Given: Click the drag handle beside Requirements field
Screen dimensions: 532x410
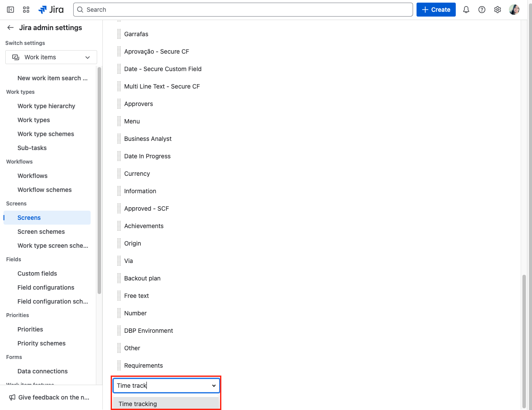Looking at the screenshot, I should [119, 366].
